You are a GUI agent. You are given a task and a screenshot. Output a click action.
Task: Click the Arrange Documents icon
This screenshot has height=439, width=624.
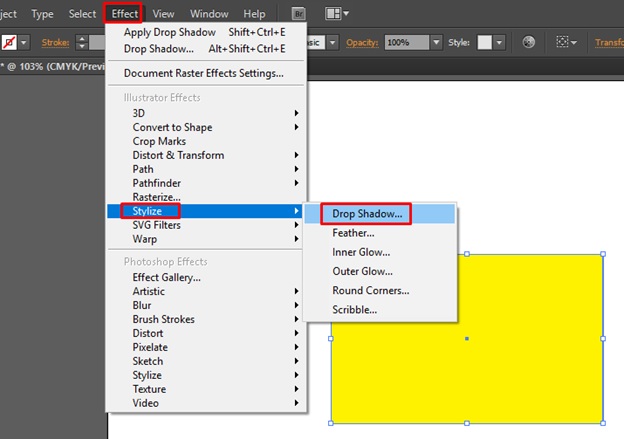pyautogui.click(x=335, y=14)
